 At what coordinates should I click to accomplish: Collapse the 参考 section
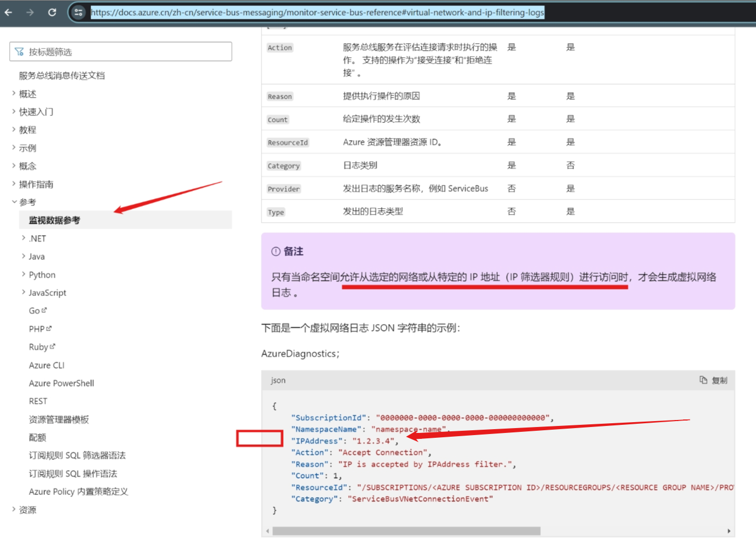click(x=14, y=202)
